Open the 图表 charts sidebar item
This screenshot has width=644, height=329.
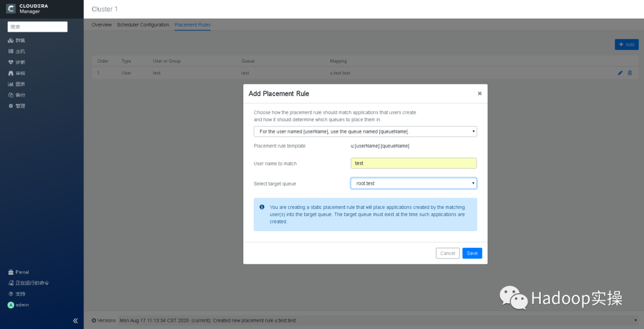pyautogui.click(x=17, y=84)
